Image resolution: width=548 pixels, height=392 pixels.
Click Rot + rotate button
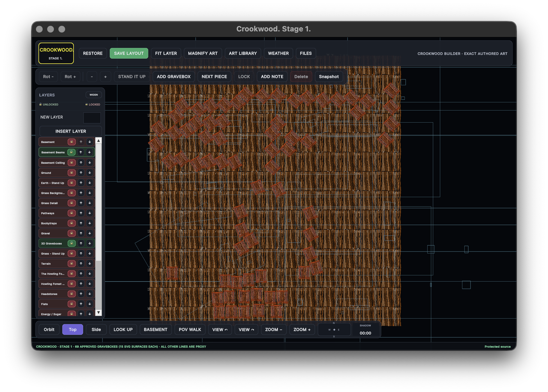click(70, 77)
